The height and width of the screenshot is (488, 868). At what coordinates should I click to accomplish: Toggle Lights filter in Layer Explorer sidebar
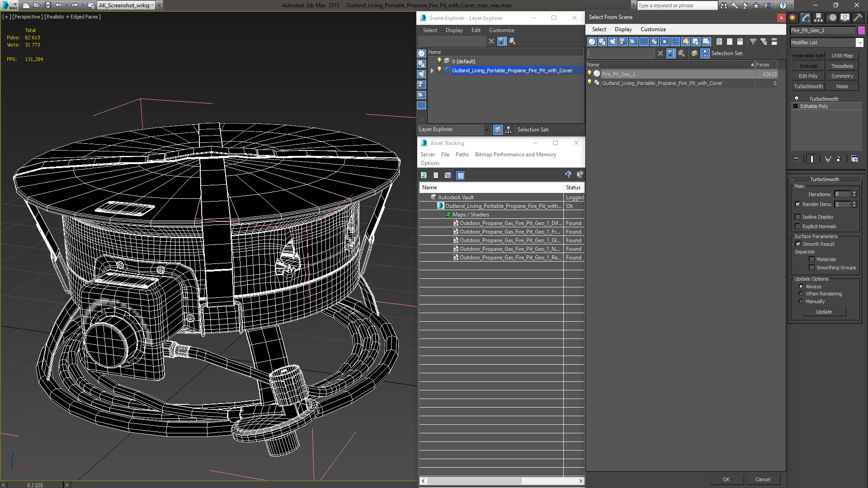point(421,74)
